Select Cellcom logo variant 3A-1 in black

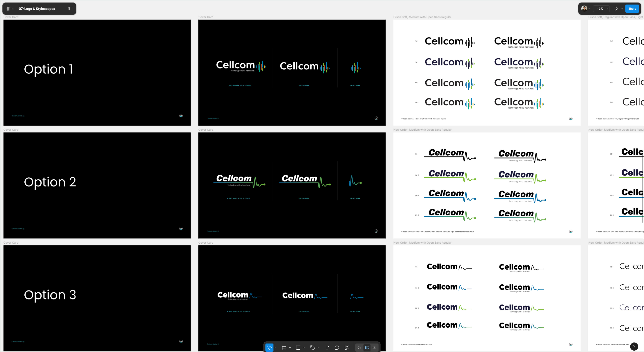[449, 267]
